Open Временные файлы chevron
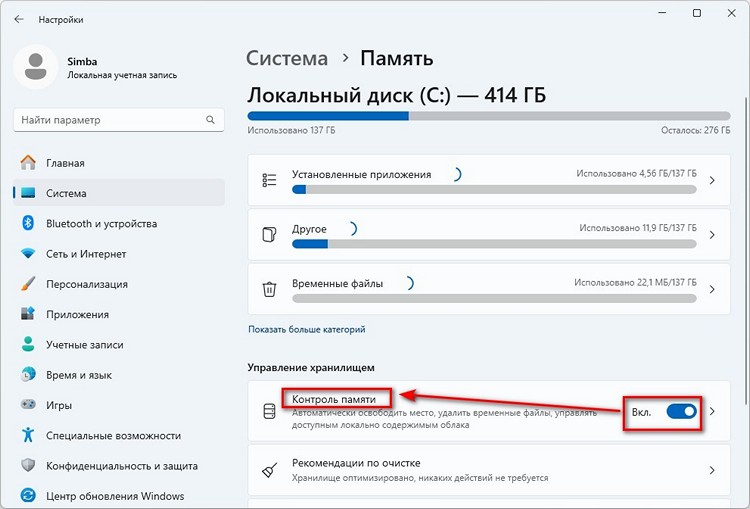This screenshot has height=509, width=750. point(712,289)
